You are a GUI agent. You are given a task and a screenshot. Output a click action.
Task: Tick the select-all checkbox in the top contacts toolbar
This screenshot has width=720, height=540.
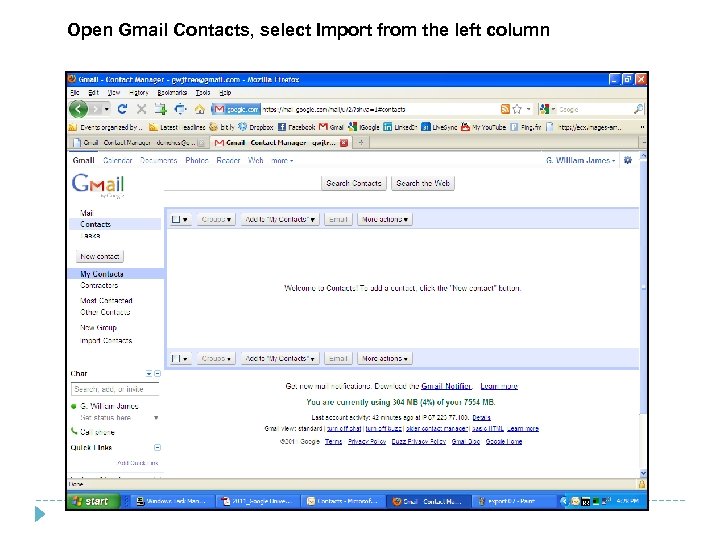[x=176, y=219]
